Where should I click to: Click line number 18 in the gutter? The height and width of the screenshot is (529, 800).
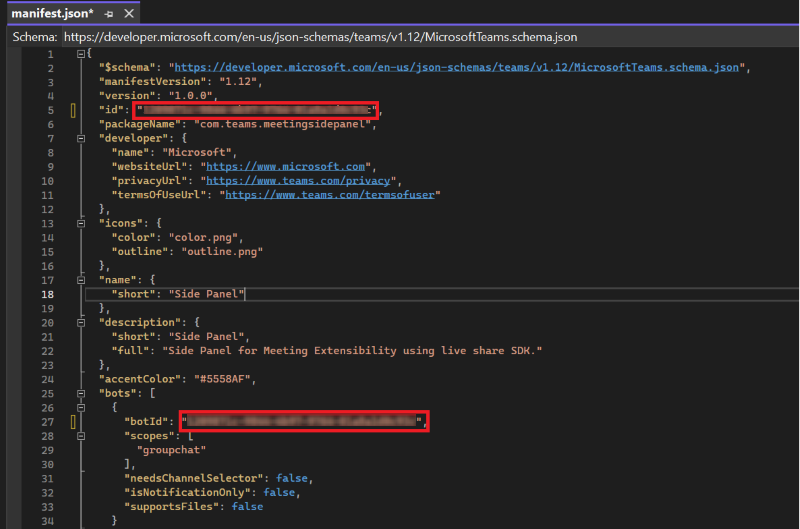click(x=47, y=294)
